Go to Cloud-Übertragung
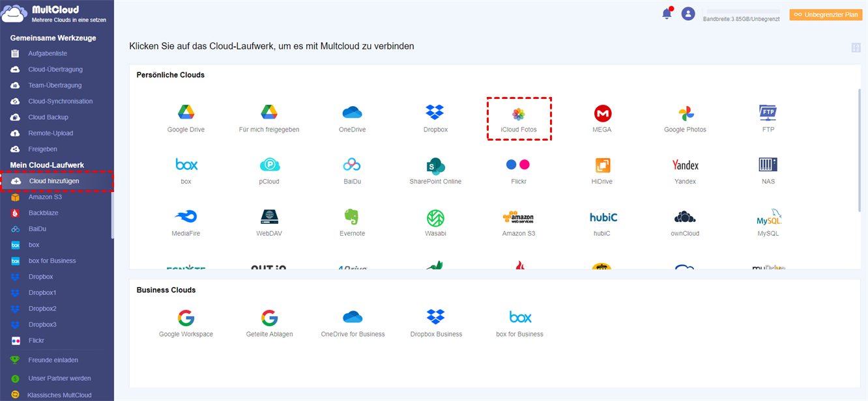 pyautogui.click(x=57, y=69)
